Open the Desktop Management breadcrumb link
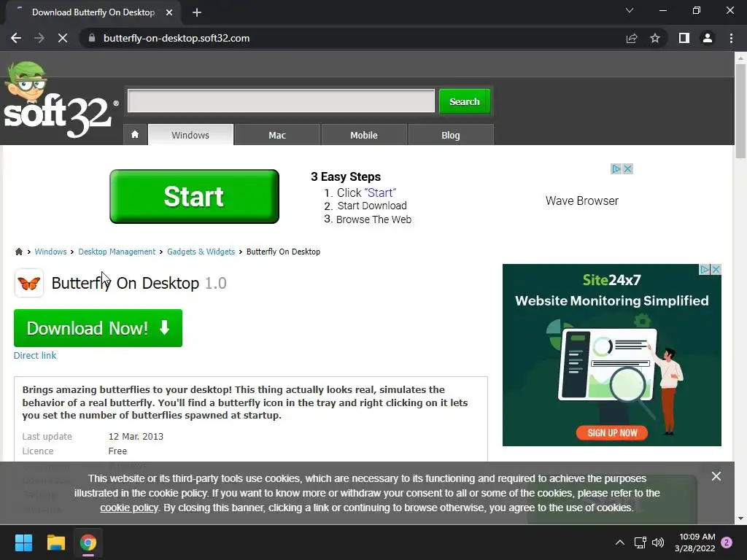The width and height of the screenshot is (747, 560). pyautogui.click(x=117, y=252)
